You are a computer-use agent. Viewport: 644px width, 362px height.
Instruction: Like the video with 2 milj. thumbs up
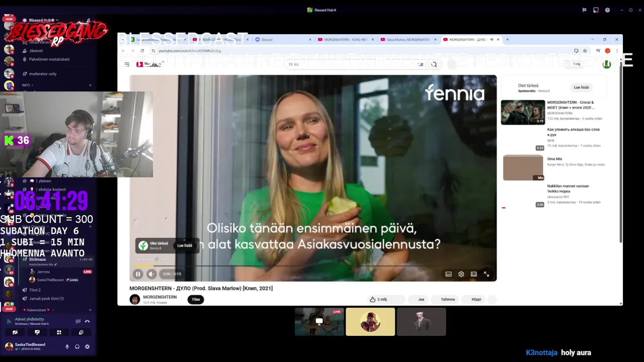378,299
